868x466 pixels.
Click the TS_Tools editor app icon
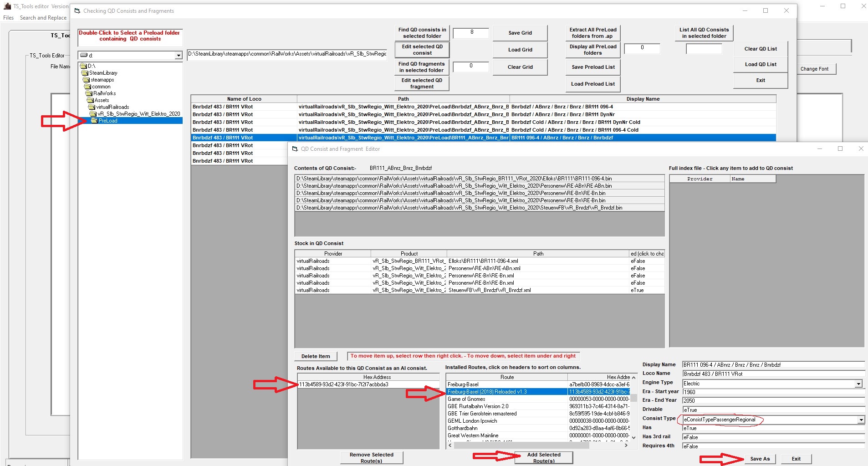pos(7,6)
